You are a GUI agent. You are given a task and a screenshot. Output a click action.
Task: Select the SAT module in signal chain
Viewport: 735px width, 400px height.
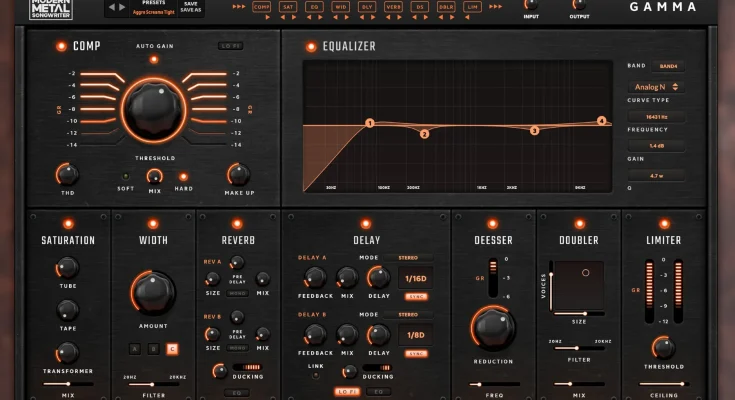point(288,6)
